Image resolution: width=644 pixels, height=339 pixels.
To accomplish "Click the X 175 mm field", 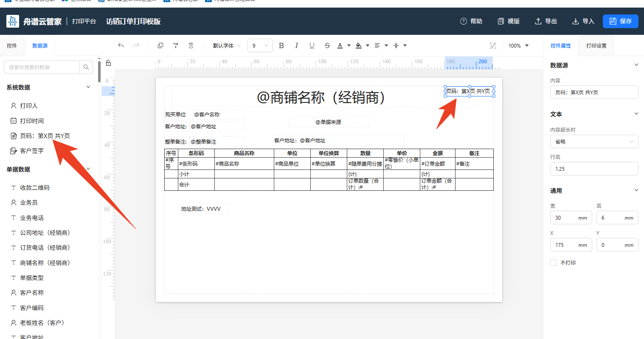I will (571, 245).
